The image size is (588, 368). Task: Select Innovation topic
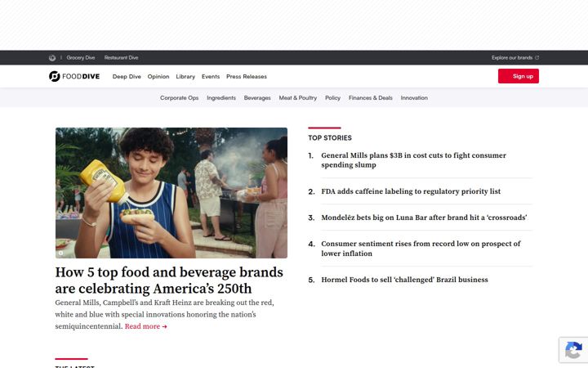pyautogui.click(x=414, y=98)
